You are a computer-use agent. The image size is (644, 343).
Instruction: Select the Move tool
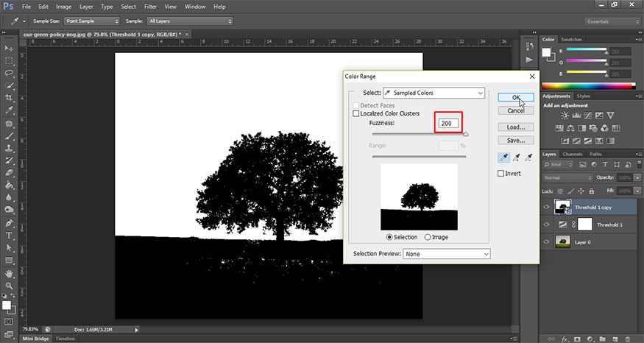pos(10,48)
